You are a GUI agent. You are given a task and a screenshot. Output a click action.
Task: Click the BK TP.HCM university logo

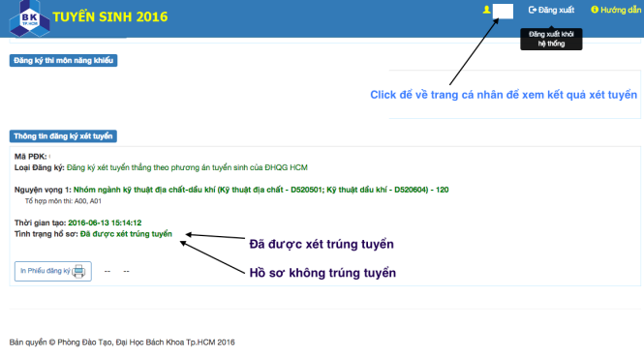point(30,18)
